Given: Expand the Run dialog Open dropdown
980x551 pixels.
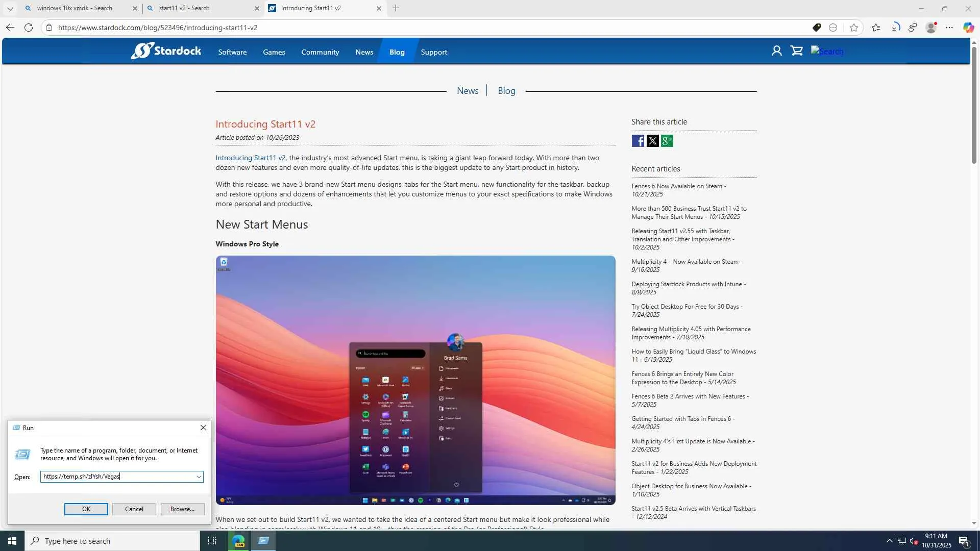Looking at the screenshot, I should pyautogui.click(x=199, y=477).
